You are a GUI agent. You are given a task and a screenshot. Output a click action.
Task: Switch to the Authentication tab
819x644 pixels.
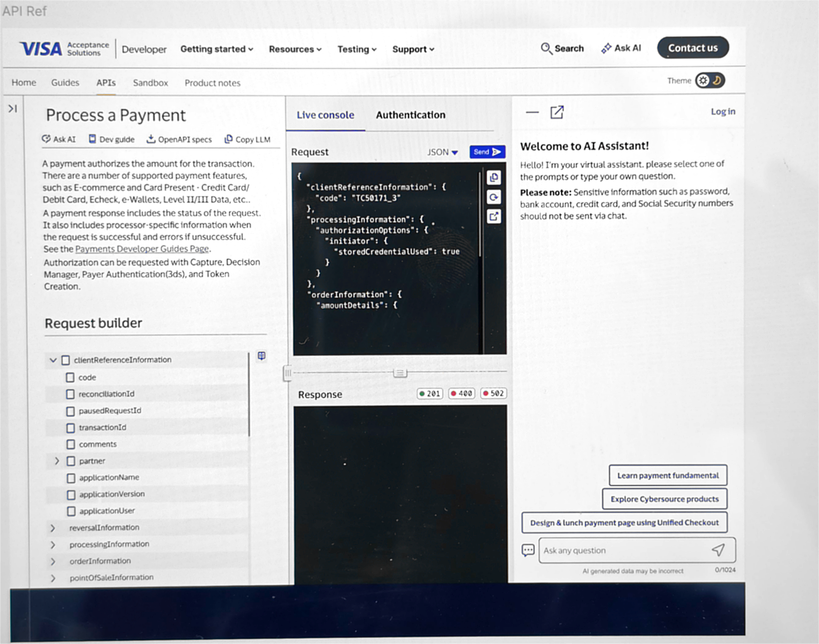tap(410, 115)
